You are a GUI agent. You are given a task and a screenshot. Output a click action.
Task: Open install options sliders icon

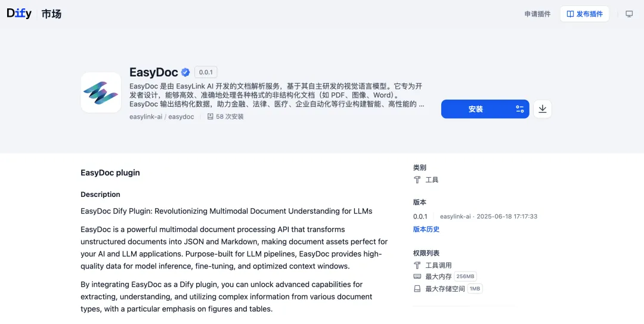519,109
